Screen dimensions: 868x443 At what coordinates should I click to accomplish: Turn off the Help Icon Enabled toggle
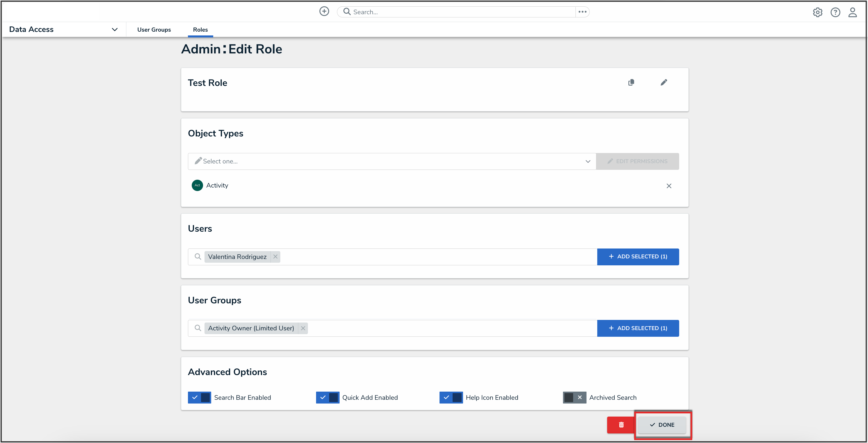451,397
